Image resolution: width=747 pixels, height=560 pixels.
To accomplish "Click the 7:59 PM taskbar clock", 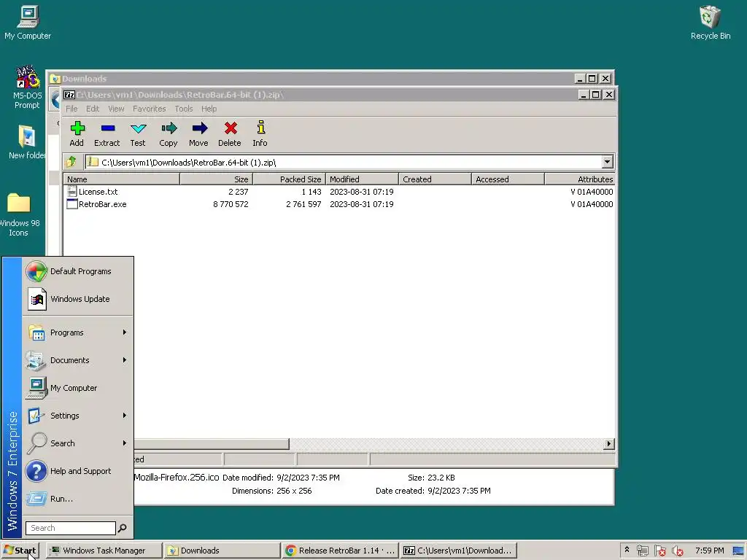I will (x=709, y=551).
